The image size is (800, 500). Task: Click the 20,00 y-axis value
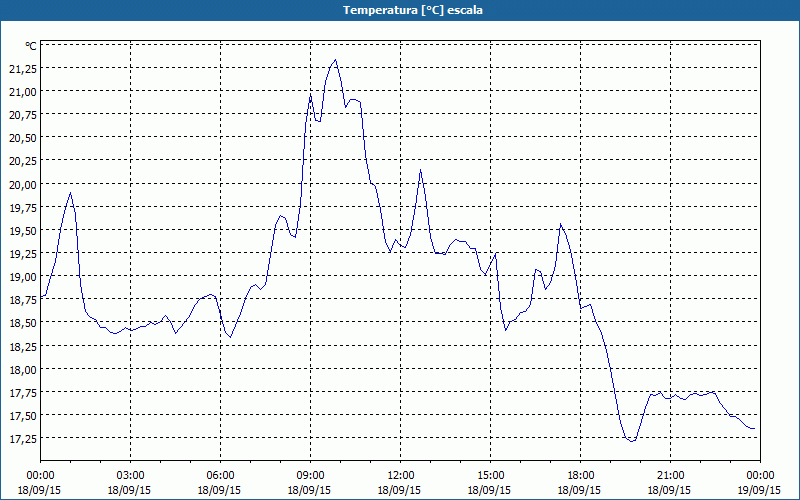pos(23,185)
